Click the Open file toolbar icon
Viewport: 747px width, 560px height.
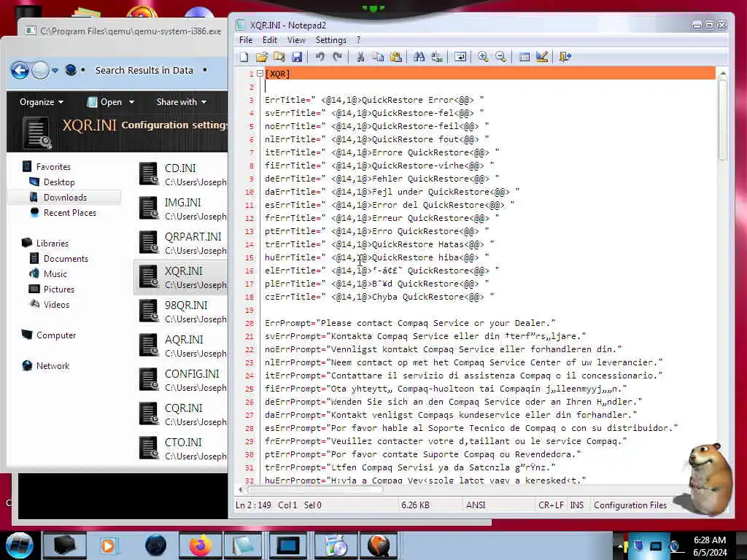[x=262, y=57]
